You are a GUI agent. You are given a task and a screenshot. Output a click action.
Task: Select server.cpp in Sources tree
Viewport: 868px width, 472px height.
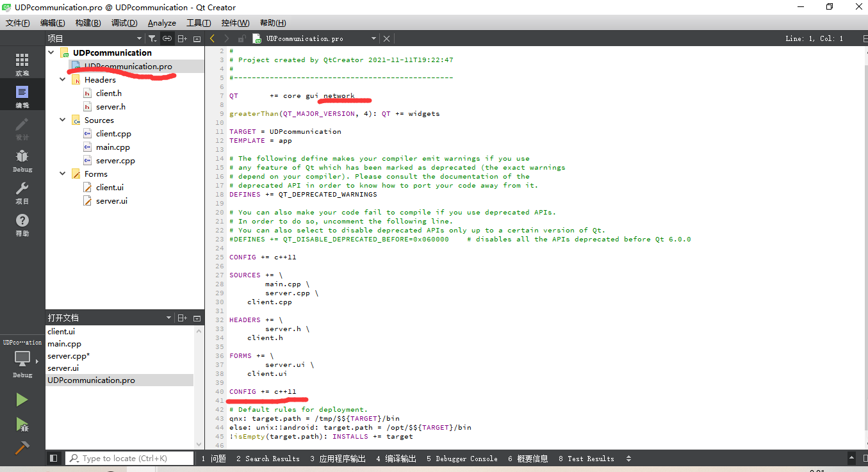click(x=115, y=161)
